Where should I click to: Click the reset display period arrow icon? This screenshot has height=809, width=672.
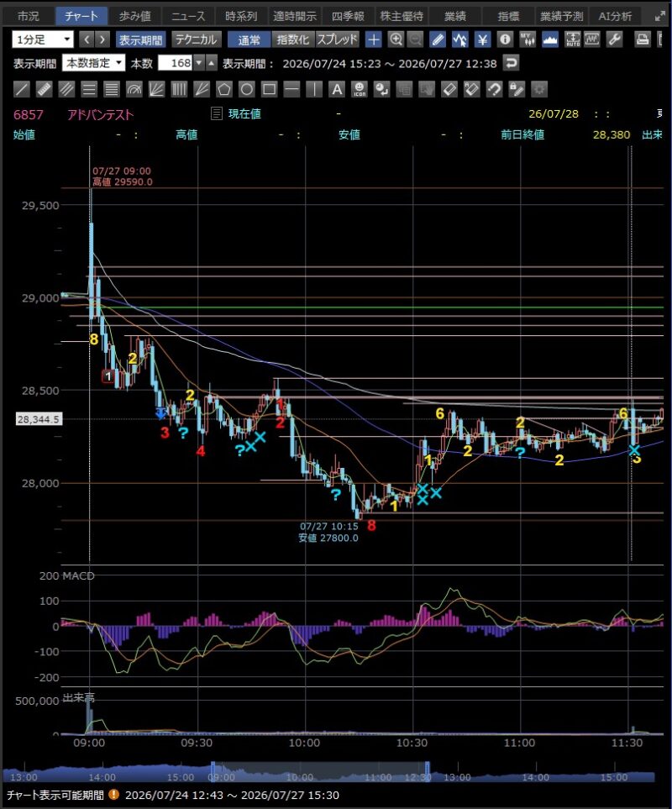[511, 64]
